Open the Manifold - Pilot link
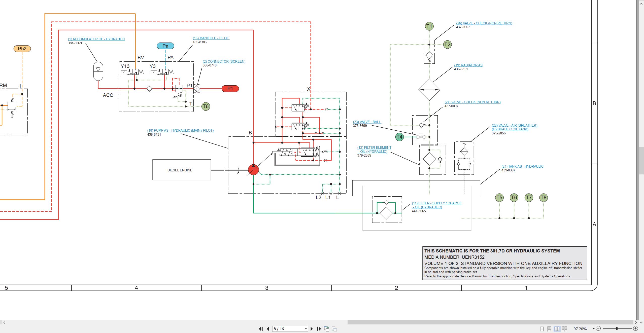644x333 pixels. [211, 38]
